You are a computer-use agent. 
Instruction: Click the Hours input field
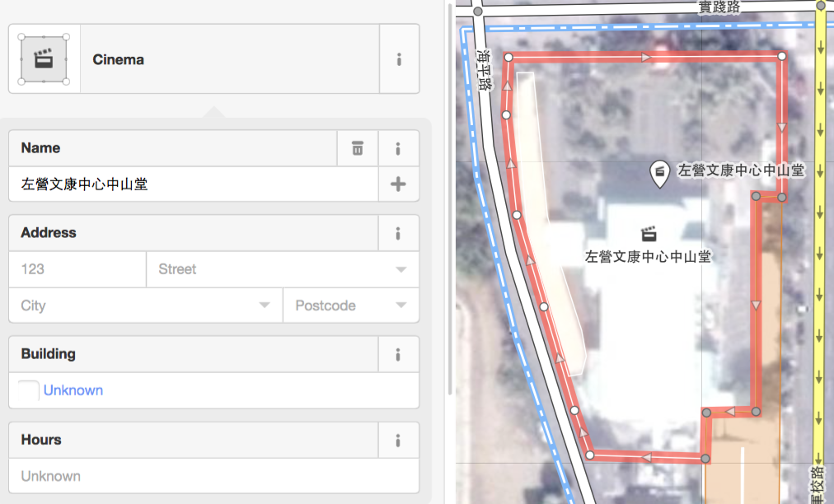point(213,476)
